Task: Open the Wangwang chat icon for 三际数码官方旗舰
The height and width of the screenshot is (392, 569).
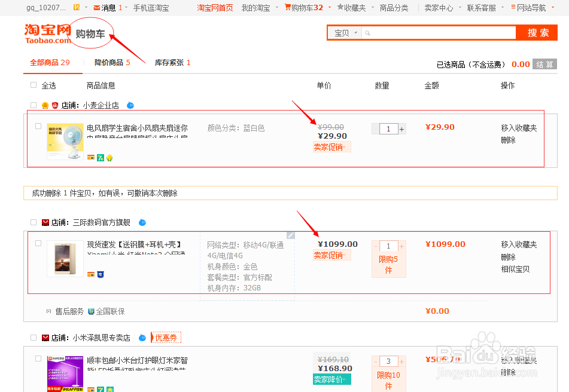Action: pyautogui.click(x=142, y=222)
